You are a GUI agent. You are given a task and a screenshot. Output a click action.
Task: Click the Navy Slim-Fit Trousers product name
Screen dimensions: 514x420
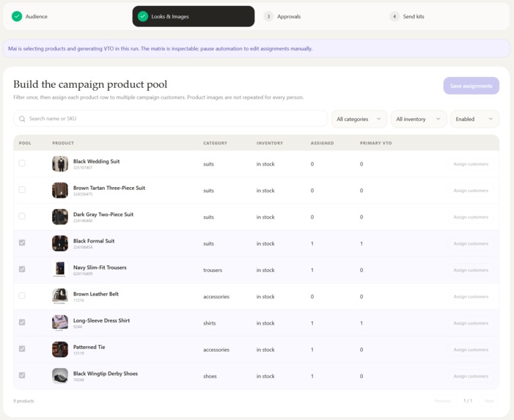point(100,268)
